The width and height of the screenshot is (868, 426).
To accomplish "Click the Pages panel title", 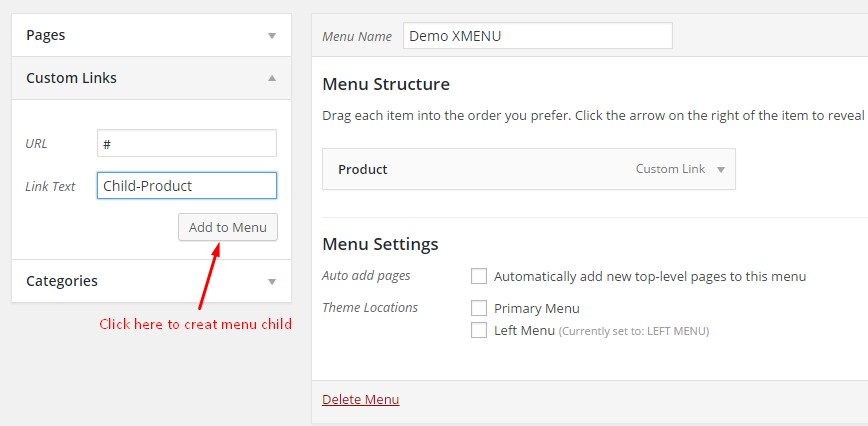I will 45,35.
